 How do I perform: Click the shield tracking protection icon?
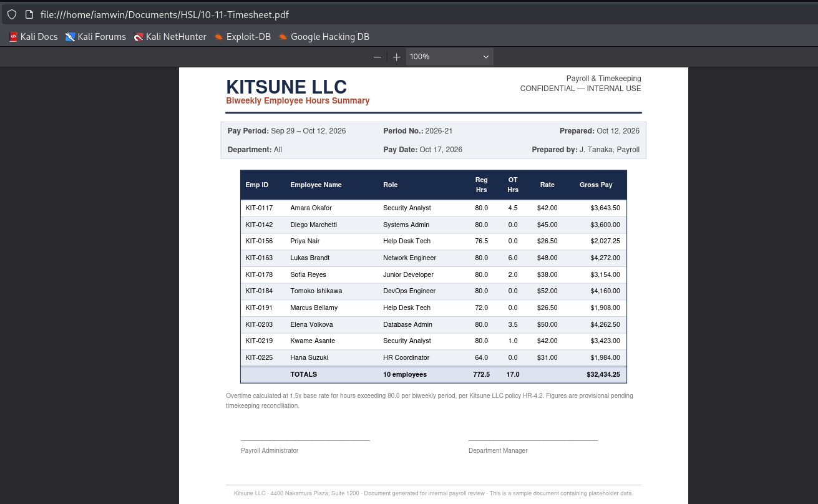pos(12,14)
